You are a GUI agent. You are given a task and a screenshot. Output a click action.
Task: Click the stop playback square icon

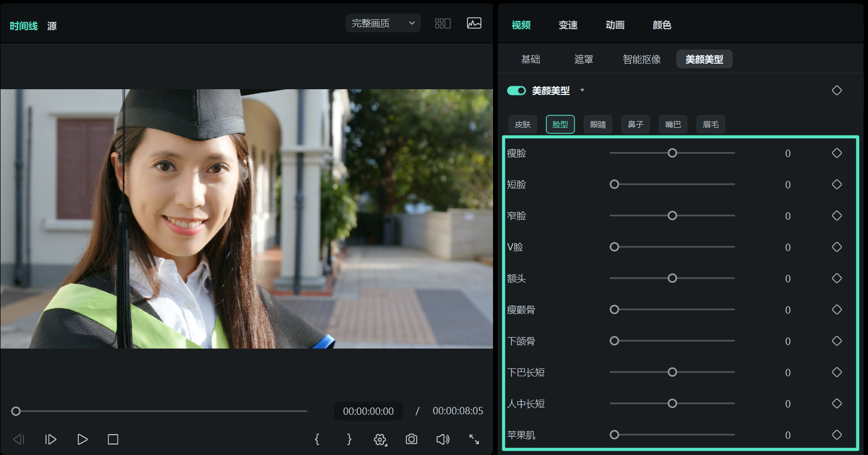[x=113, y=439]
